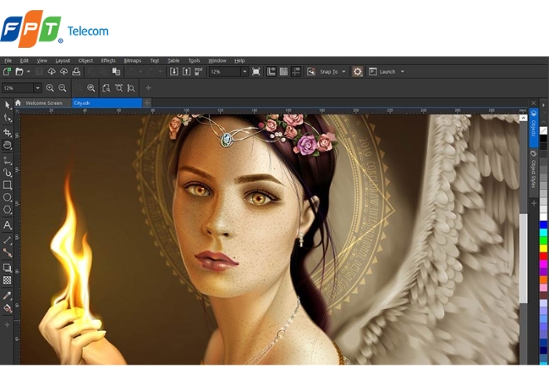The height and width of the screenshot is (392, 549).
Task: Click the Import icon
Action: coord(173,72)
